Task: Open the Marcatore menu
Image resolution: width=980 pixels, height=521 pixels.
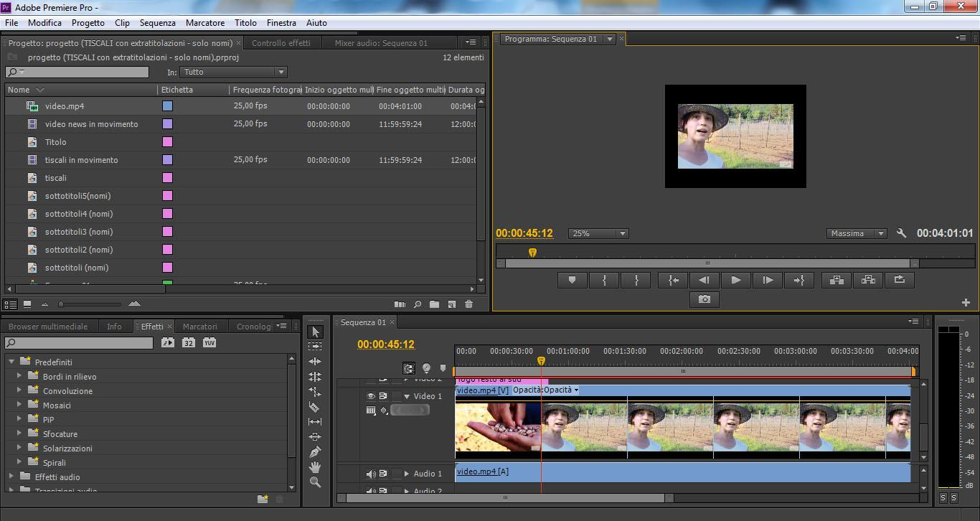Action: click(x=205, y=23)
